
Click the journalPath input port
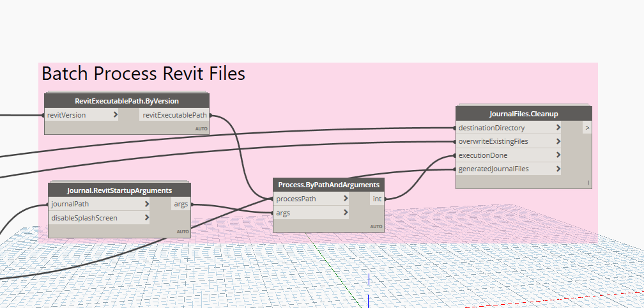pyautogui.click(x=99, y=204)
